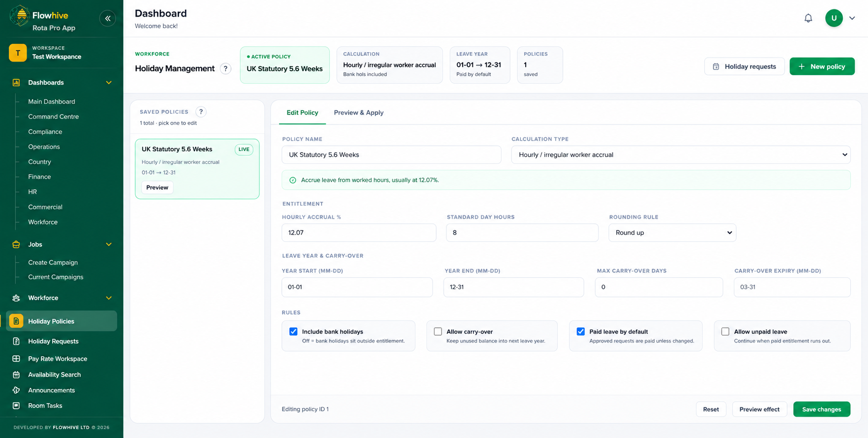Collapse the sidebar with the double-chevron icon

coord(108,18)
